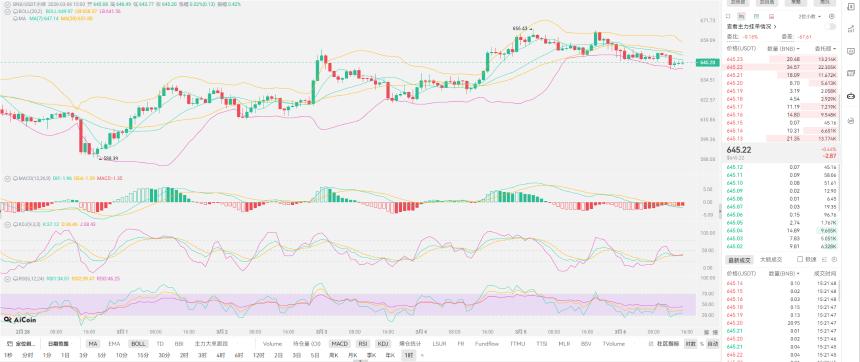This screenshot has width=860, height=362.
Task: Toggle the KDJ sub-indicator
Action: tap(383, 344)
